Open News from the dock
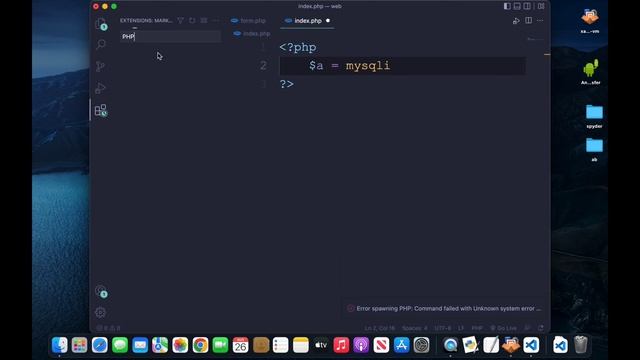640x360 pixels. click(381, 345)
